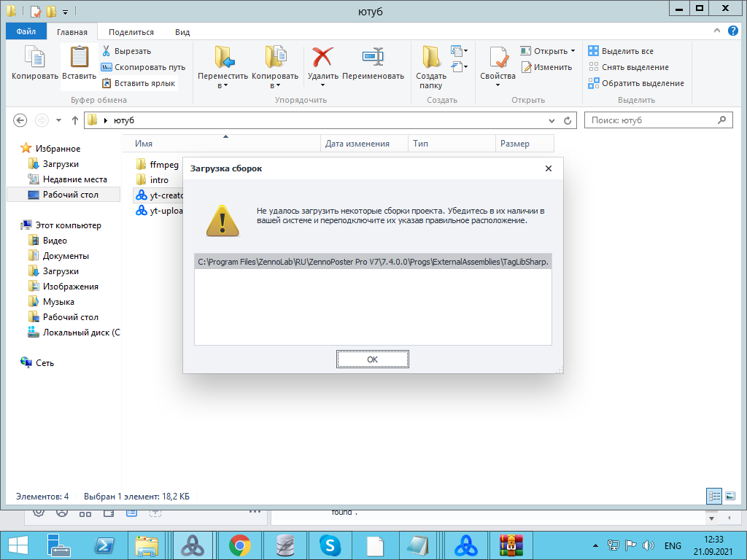747x560 pixels.
Task: Sort by Дата изменения column
Action: [x=365, y=144]
